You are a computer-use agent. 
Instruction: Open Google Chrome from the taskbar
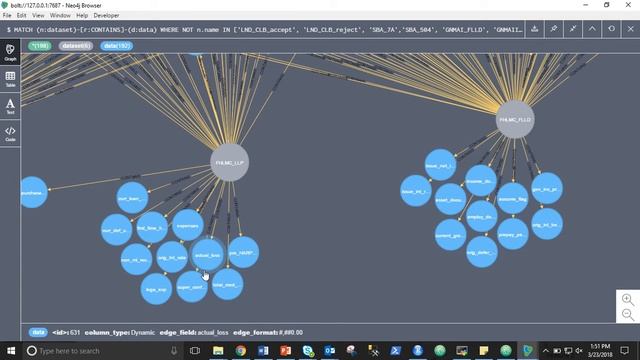(x=241, y=351)
